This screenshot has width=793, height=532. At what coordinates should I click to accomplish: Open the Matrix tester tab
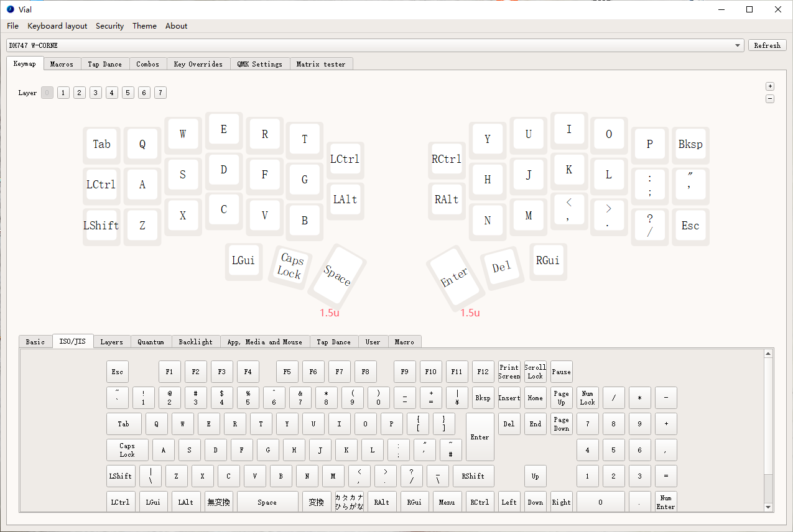[x=321, y=64]
